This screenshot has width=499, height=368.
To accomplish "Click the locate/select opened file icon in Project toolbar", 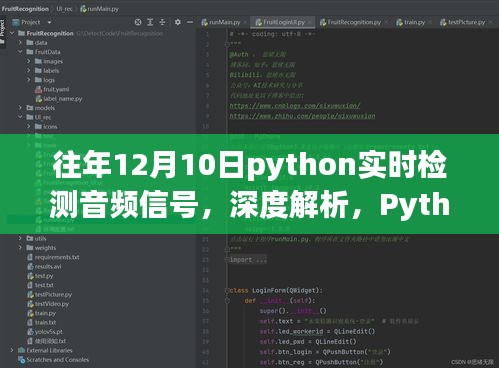I will (138, 22).
